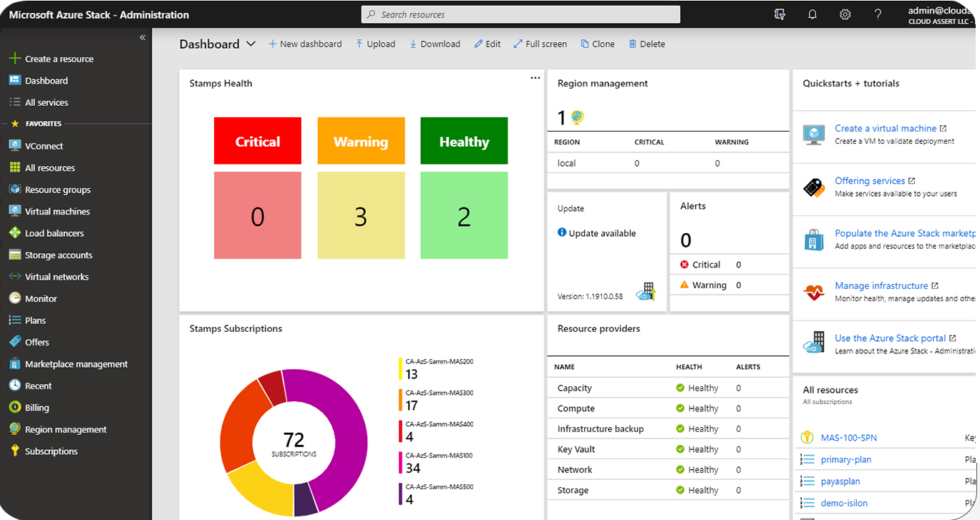The height and width of the screenshot is (520, 980).
Task: Click the Update available status text
Action: pyautogui.click(x=602, y=233)
